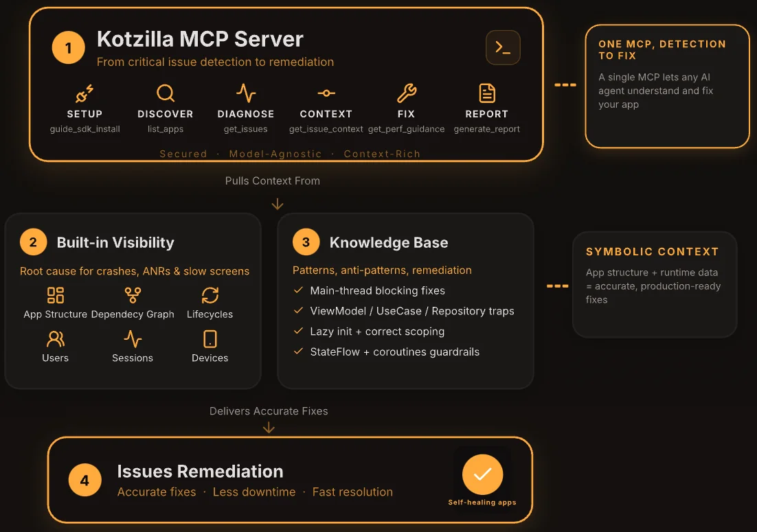Screen dimensions: 757x532
Task: Click the Self-healing apps checkmark badge
Action: coord(482,474)
